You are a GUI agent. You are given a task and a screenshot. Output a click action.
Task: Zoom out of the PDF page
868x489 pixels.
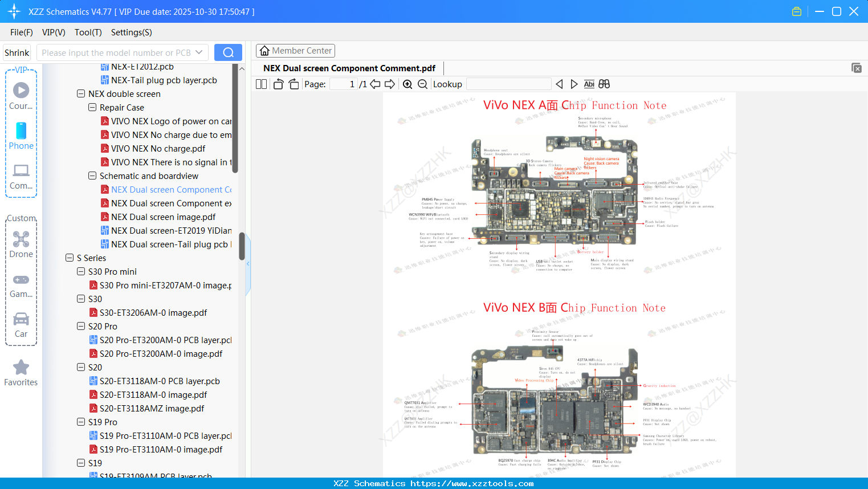click(423, 84)
